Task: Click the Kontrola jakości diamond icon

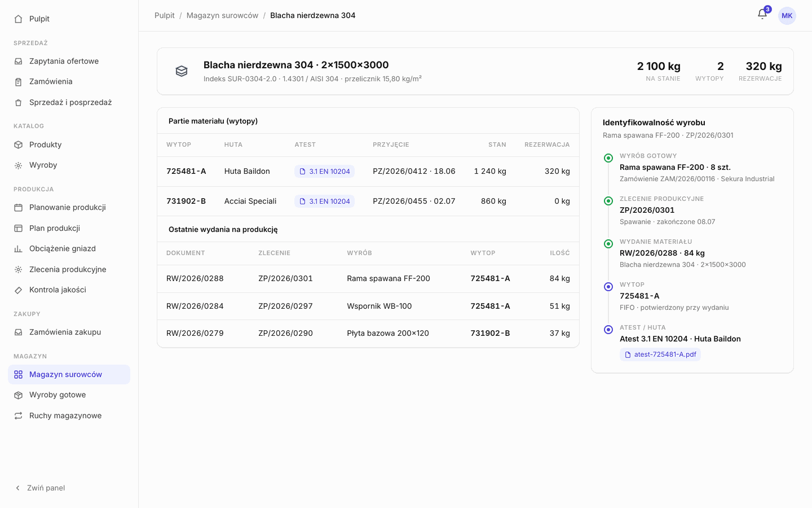Action: [x=18, y=290]
